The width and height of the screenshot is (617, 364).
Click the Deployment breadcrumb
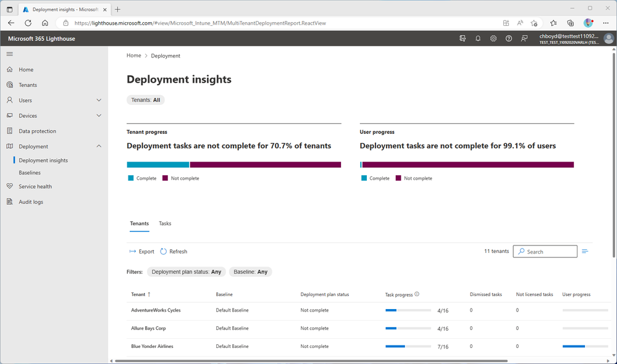166,56
